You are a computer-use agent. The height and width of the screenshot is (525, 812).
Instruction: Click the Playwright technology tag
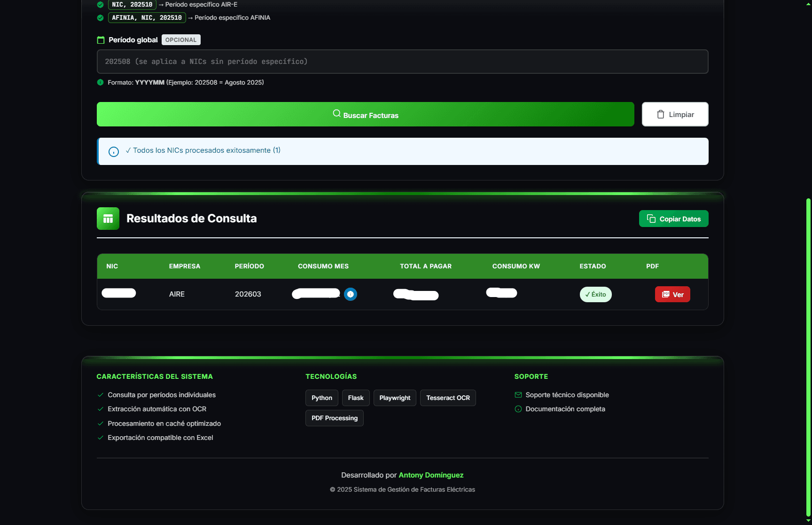[395, 398]
